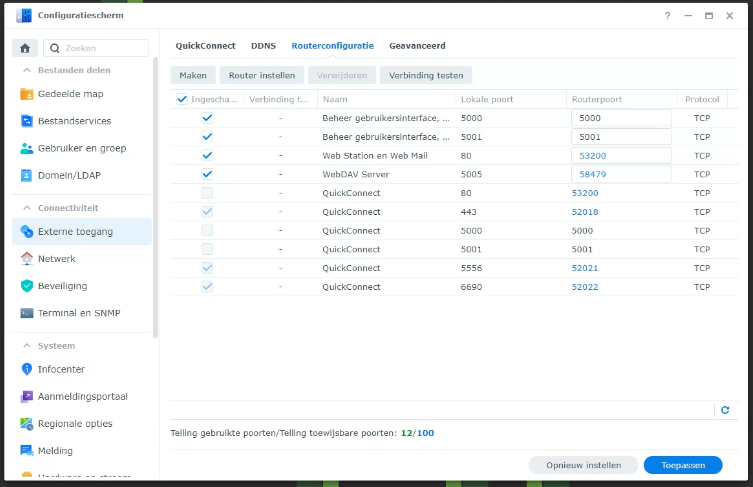Click router port 52022 in the QuickConnect 6690 row
Screen dimensions: 753x487
point(585,287)
